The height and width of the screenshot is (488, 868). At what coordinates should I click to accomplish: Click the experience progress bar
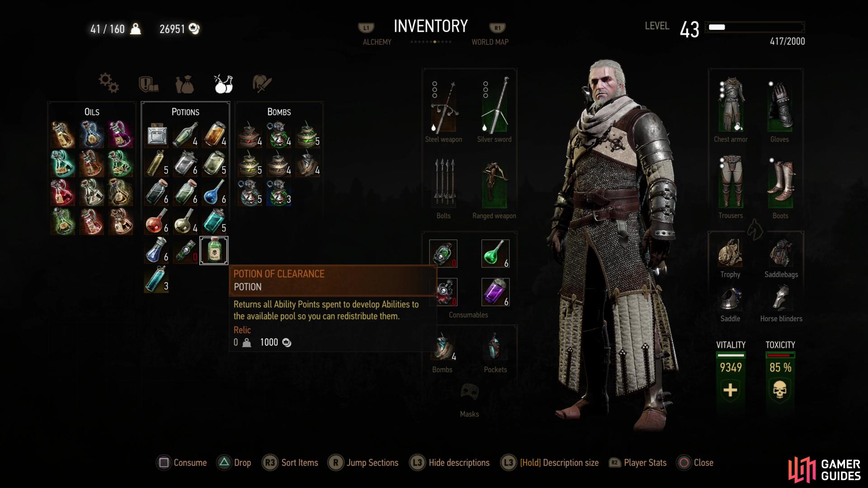755,27
